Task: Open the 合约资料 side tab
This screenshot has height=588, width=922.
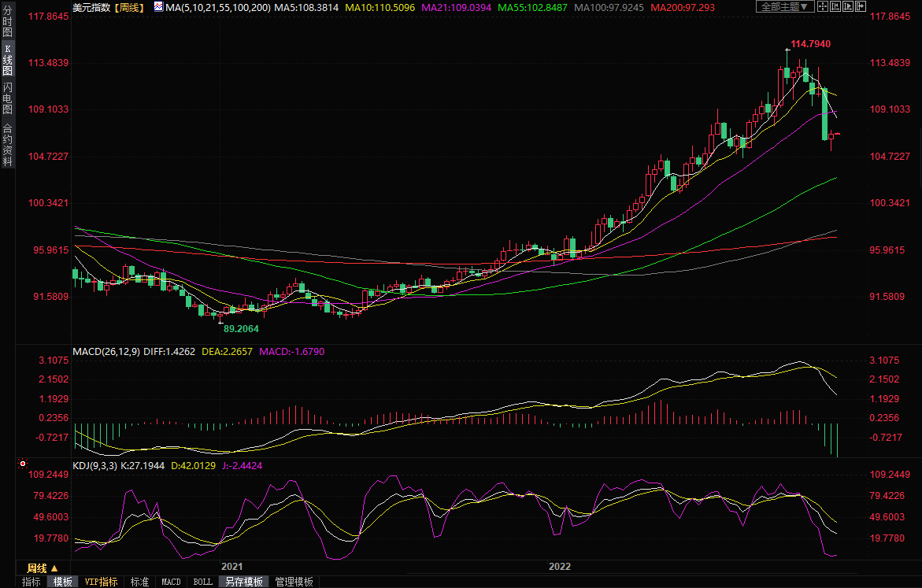Action: coord(7,145)
